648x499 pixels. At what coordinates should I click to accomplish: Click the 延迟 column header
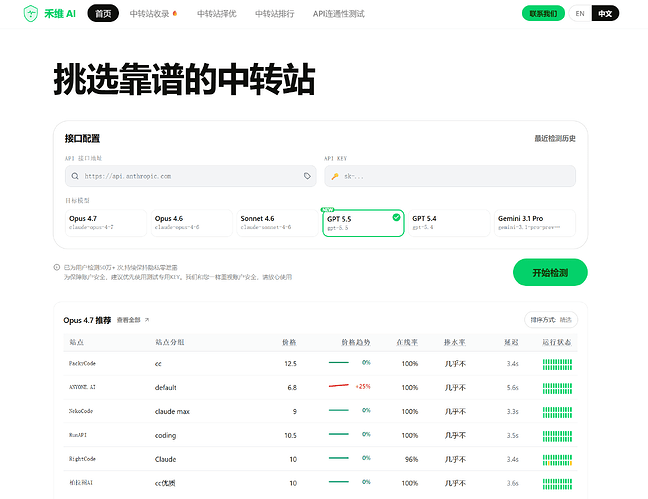tap(511, 342)
